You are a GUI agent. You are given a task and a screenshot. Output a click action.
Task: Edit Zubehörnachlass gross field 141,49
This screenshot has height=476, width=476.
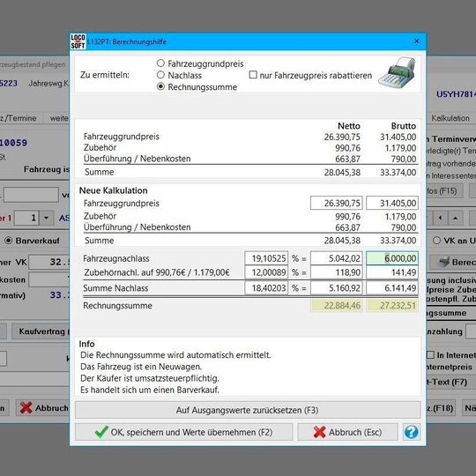pos(392,272)
